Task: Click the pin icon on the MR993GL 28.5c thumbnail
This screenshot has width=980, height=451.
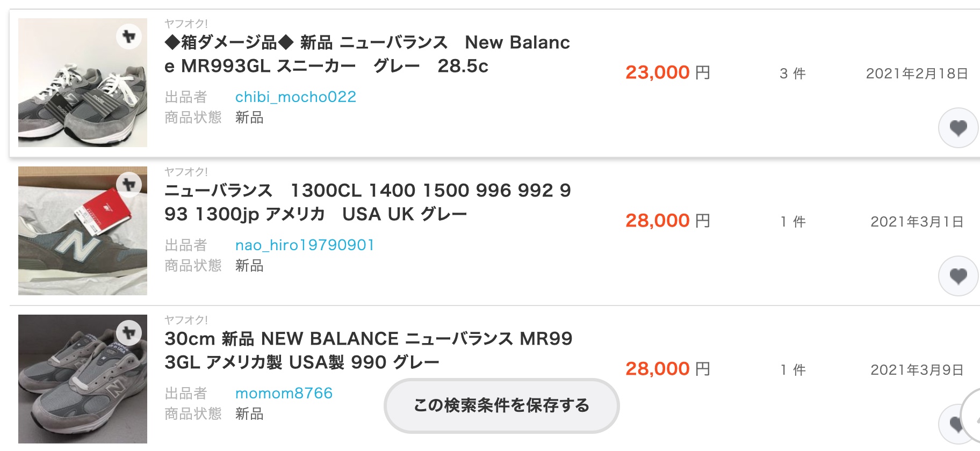Action: click(129, 37)
